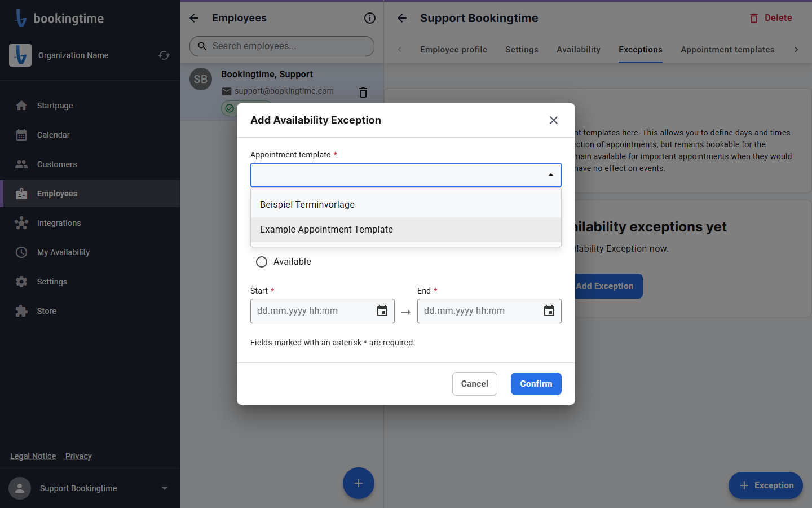The width and height of the screenshot is (812, 508).
Task: Search employees field
Action: pos(282,46)
